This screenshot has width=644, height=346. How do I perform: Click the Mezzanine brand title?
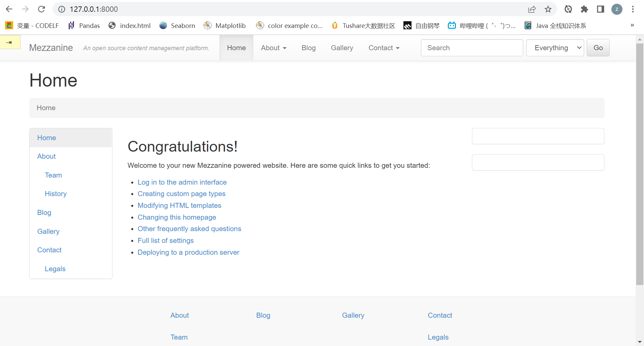(x=51, y=48)
